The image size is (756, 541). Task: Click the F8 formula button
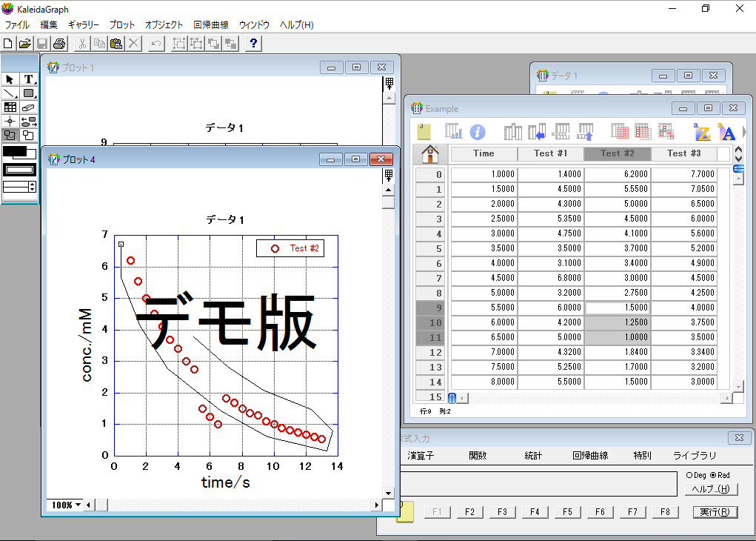pyautogui.click(x=666, y=512)
